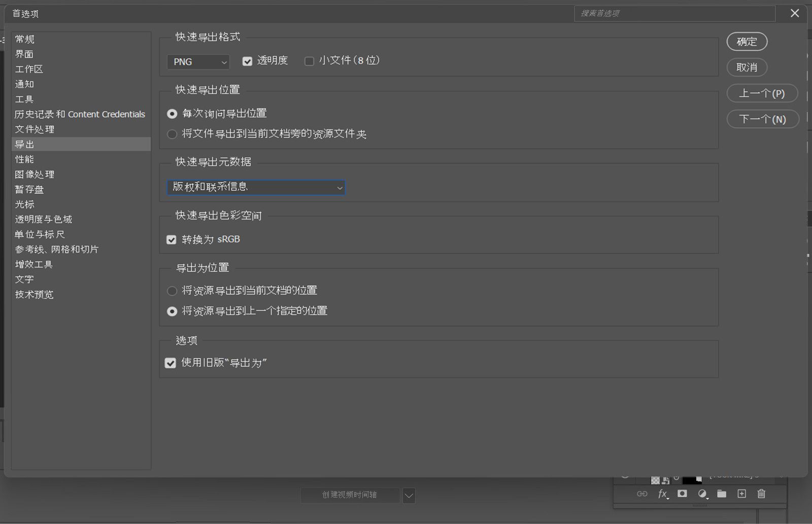Select the 每次询问导出位置 radio button
The height and width of the screenshot is (524, 812).
pyautogui.click(x=172, y=114)
